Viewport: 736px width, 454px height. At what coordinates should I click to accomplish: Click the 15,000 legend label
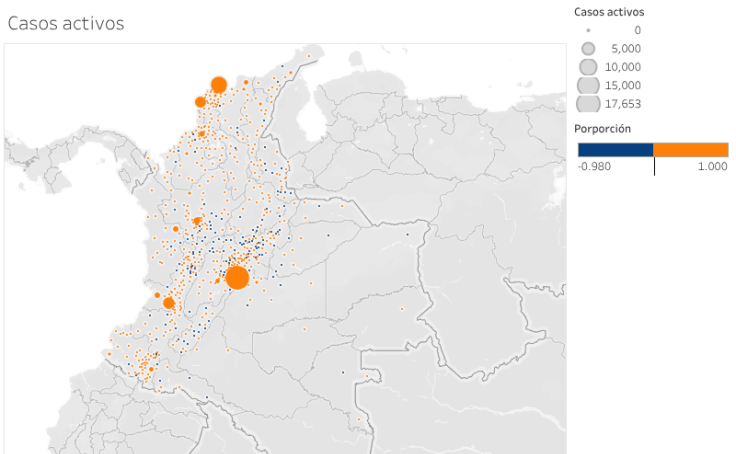(x=623, y=85)
